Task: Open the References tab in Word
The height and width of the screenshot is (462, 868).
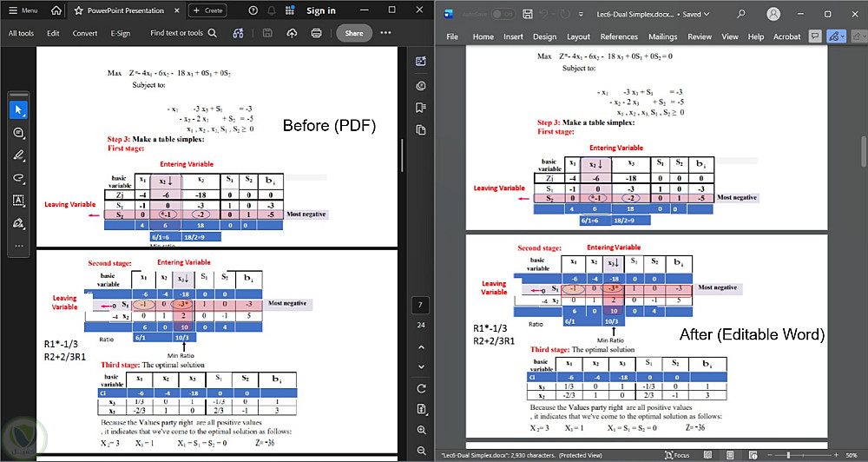Action: (x=618, y=36)
